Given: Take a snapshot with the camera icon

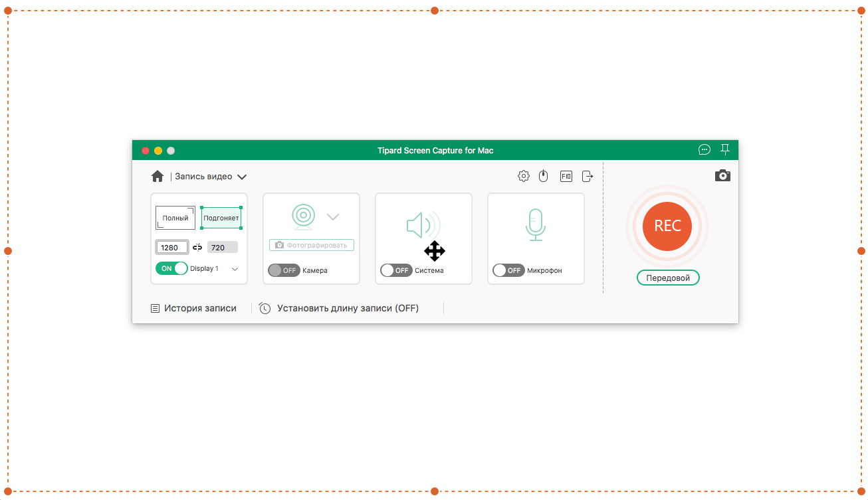Looking at the screenshot, I should (722, 176).
